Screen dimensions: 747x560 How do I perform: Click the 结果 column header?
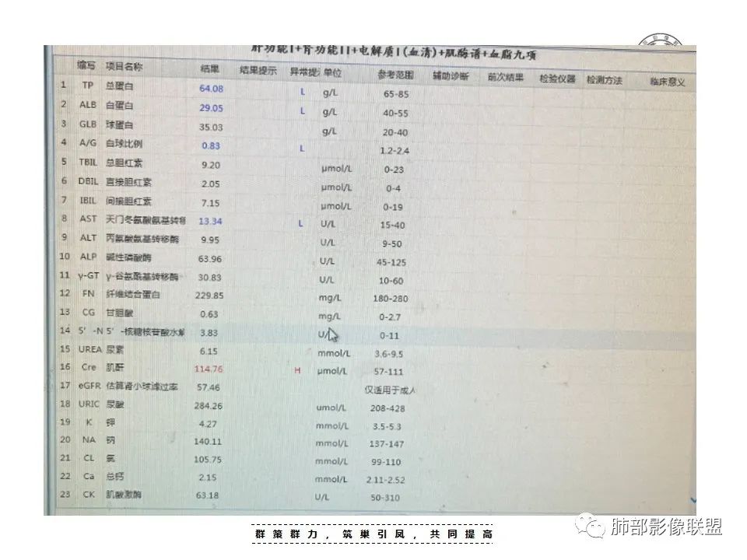(210, 69)
